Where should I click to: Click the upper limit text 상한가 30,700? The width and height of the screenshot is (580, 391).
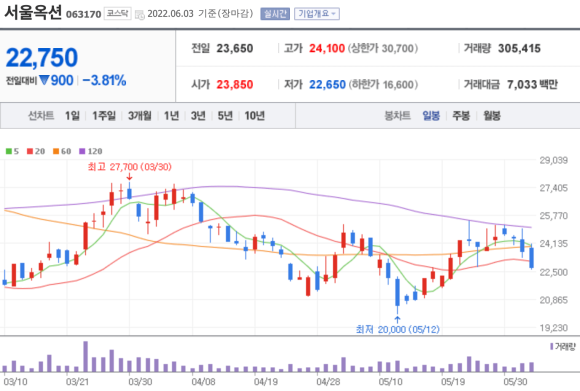[382, 48]
